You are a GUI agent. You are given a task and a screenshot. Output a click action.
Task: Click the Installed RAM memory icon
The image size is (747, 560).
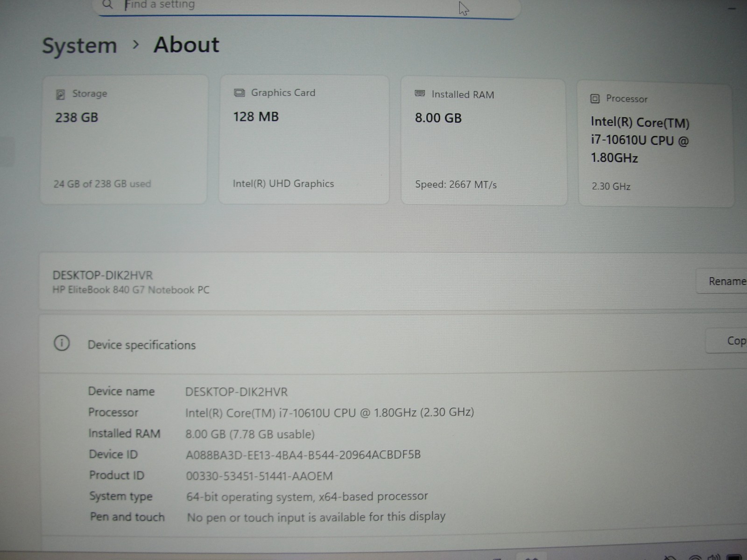pyautogui.click(x=420, y=94)
